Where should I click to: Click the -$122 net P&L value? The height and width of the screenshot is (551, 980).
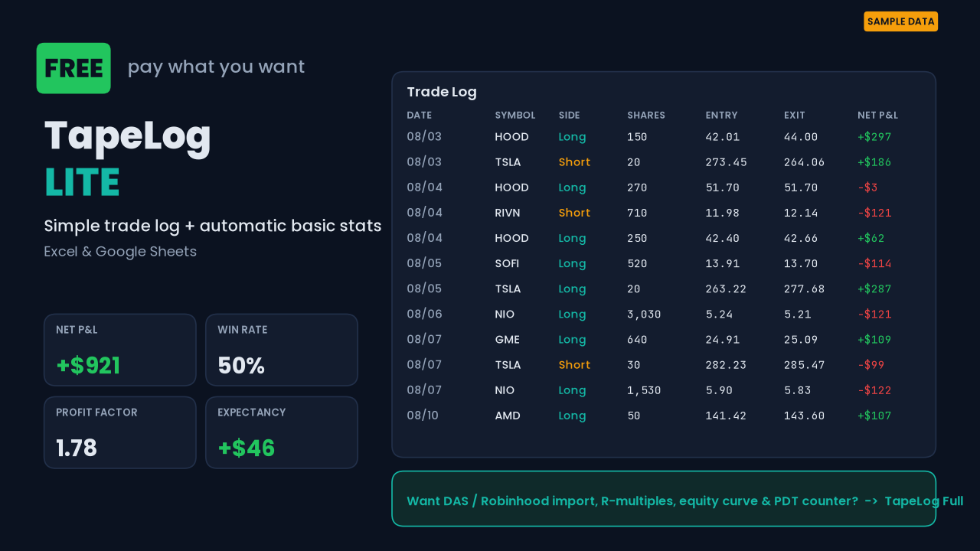[x=874, y=390]
